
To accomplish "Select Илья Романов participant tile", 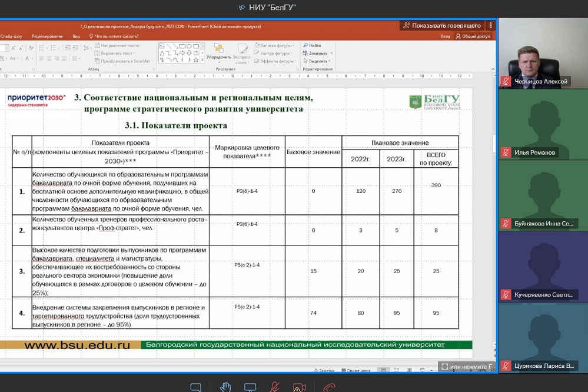I will (543, 125).
